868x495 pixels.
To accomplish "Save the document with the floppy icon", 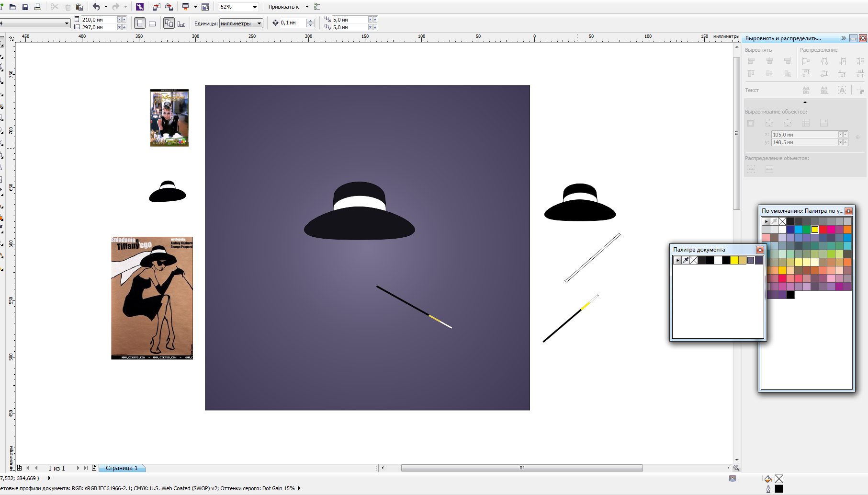I will point(25,7).
